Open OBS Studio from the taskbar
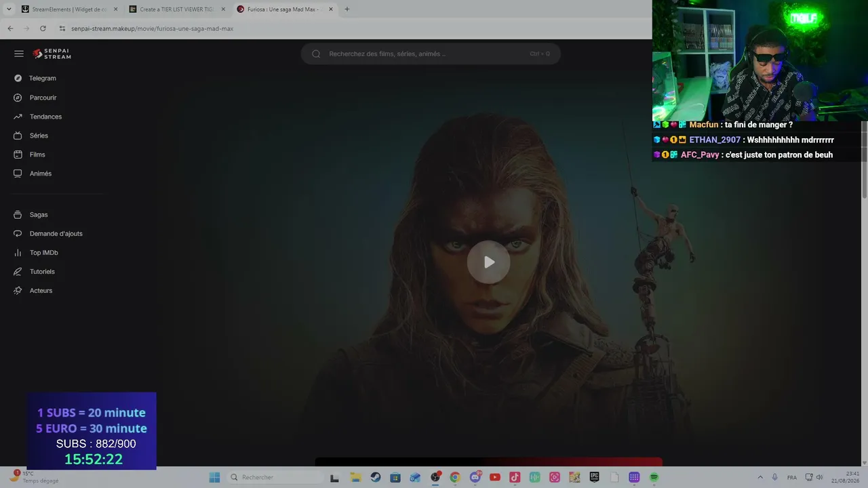868x488 pixels. (435, 477)
